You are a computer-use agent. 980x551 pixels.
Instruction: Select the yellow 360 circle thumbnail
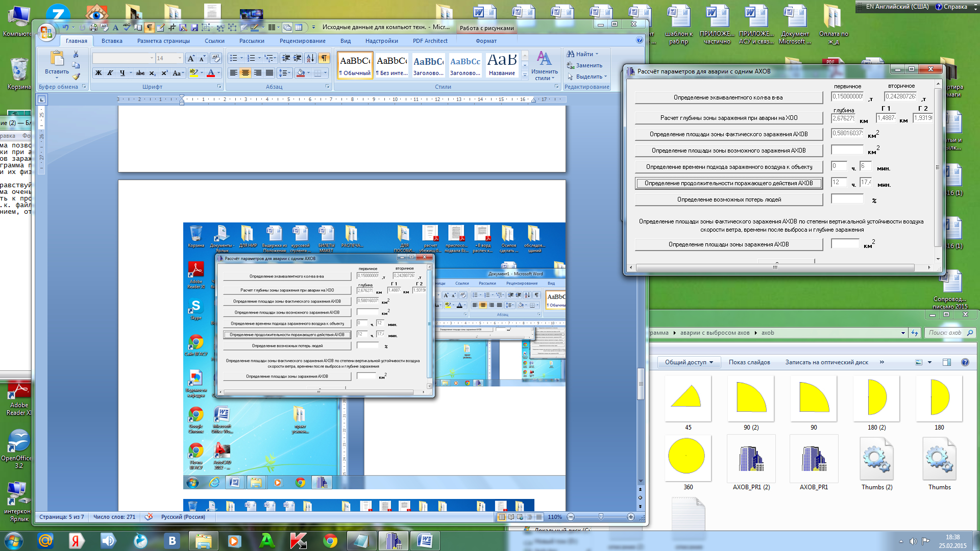point(687,456)
